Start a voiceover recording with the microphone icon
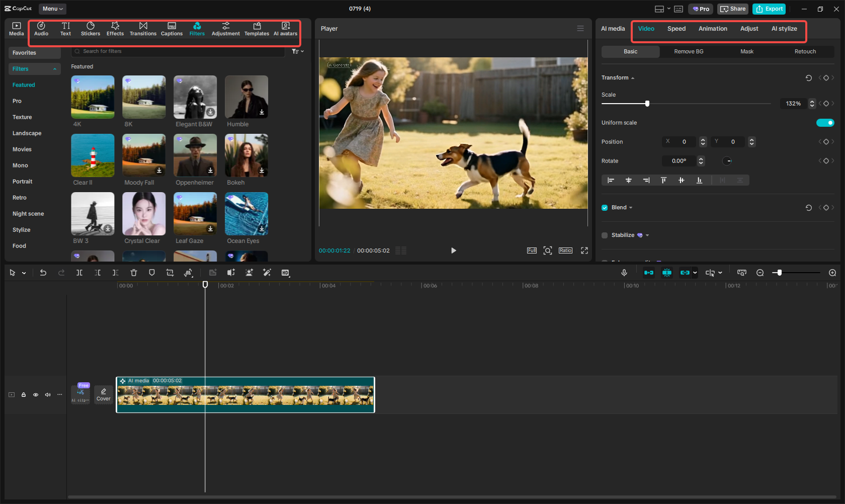The height and width of the screenshot is (504, 845). click(624, 273)
